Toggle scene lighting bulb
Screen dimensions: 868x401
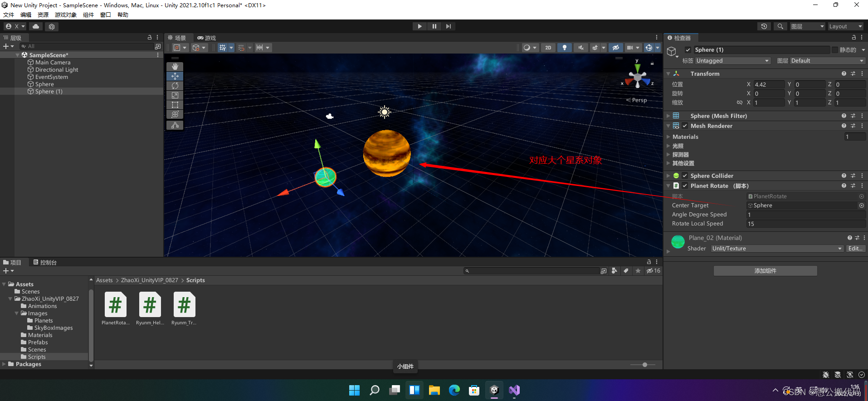[565, 48]
